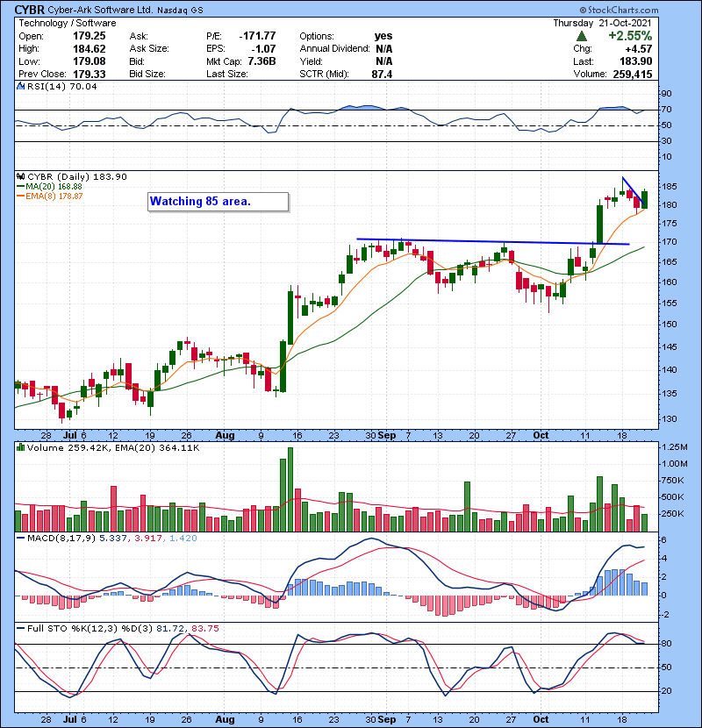Click the MACD histogram value 1.420
702x728 pixels.
pos(183,539)
